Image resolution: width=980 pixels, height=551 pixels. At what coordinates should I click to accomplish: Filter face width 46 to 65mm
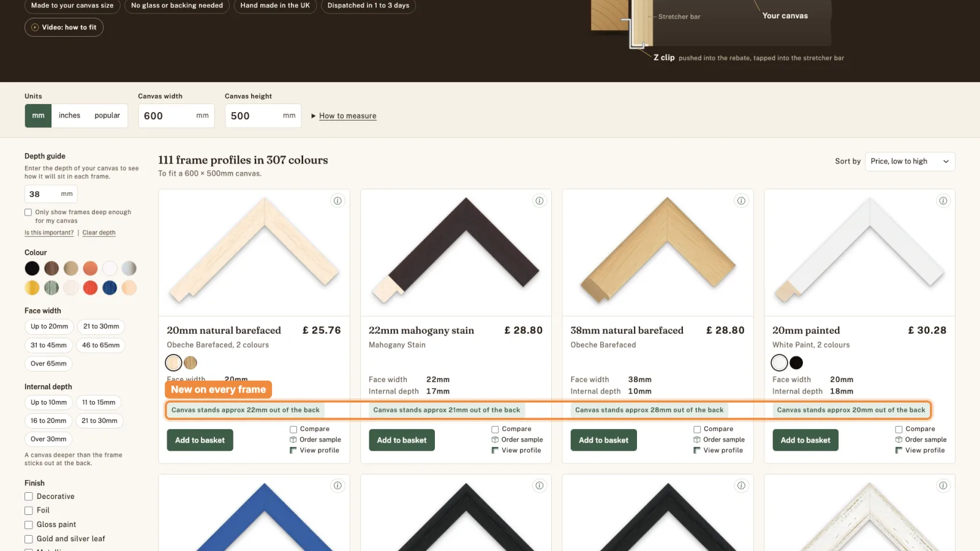(x=100, y=345)
